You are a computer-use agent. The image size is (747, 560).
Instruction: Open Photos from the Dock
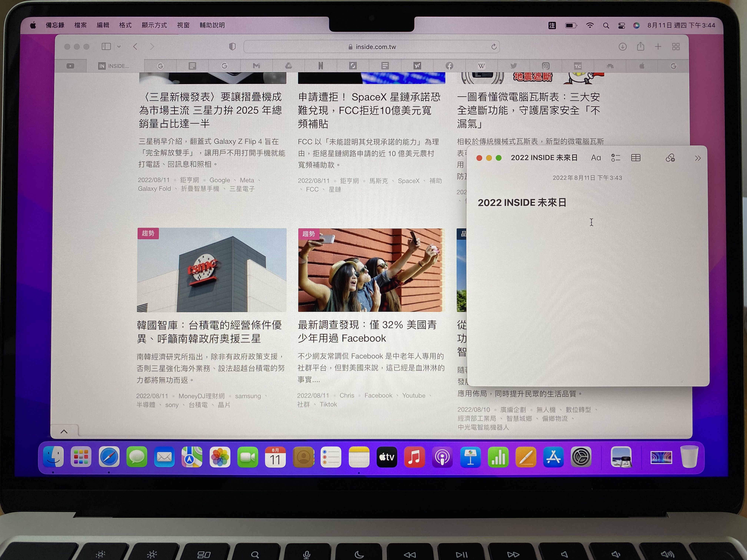pyautogui.click(x=220, y=457)
